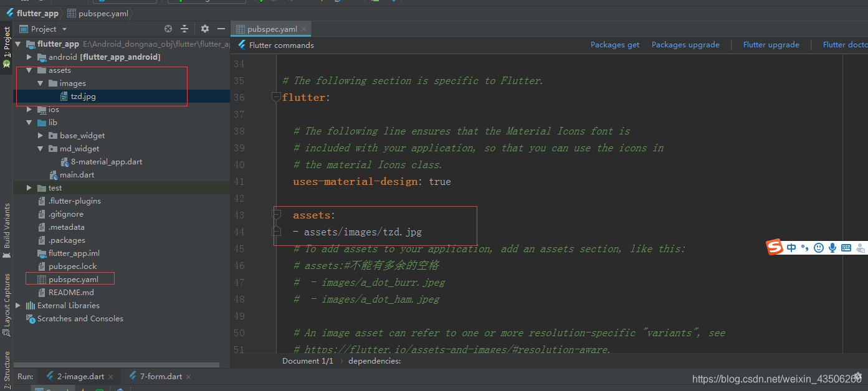This screenshot has height=391, width=868.
Task: Open emoji panel in Sogou IME bar
Action: 819,248
